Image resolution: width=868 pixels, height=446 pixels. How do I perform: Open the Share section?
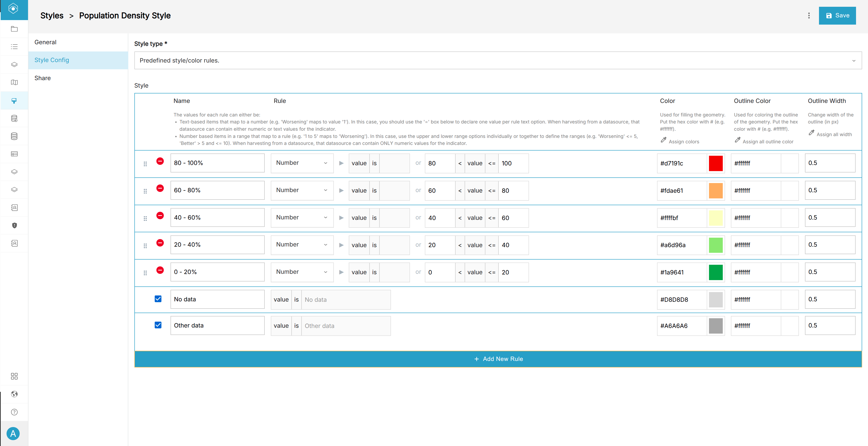pos(78,78)
